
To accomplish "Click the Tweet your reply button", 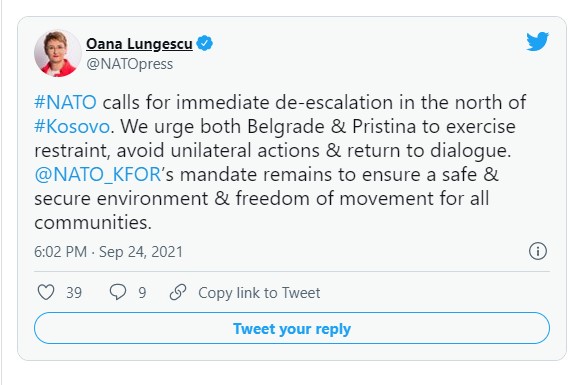I will (292, 328).
